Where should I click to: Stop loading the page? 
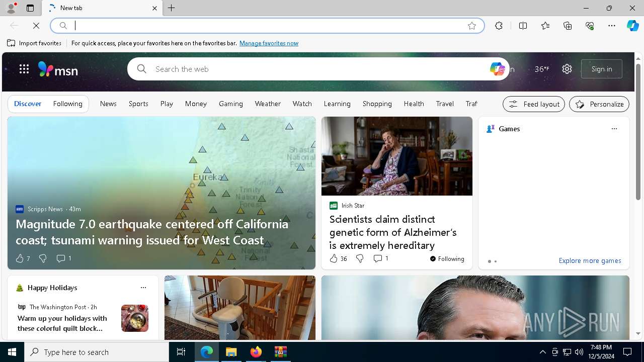36,26
